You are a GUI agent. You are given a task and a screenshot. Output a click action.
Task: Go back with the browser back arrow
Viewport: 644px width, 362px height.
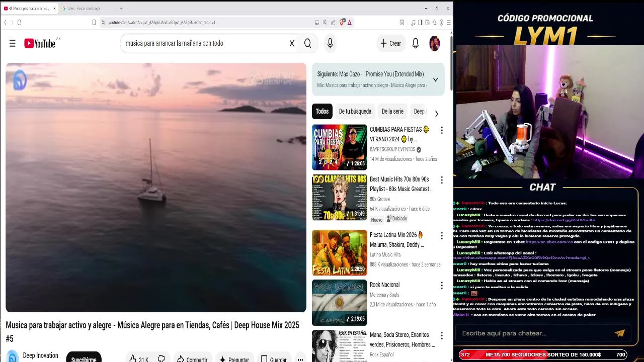point(6,22)
